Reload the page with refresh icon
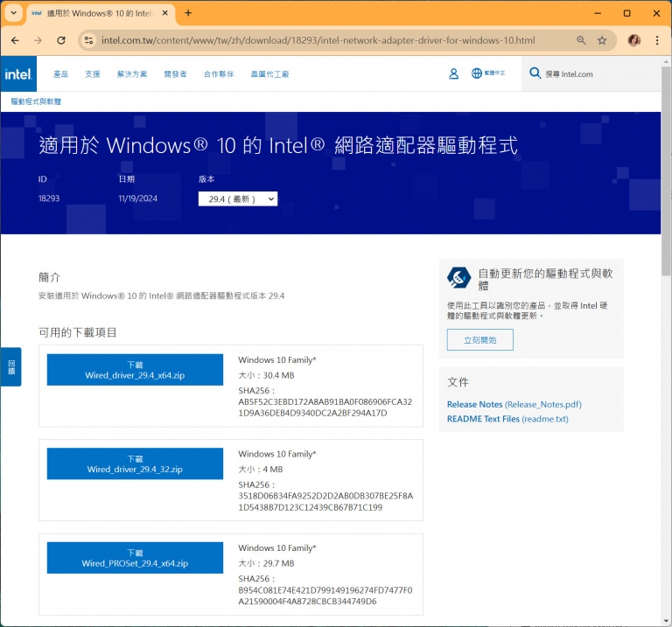 [x=61, y=40]
